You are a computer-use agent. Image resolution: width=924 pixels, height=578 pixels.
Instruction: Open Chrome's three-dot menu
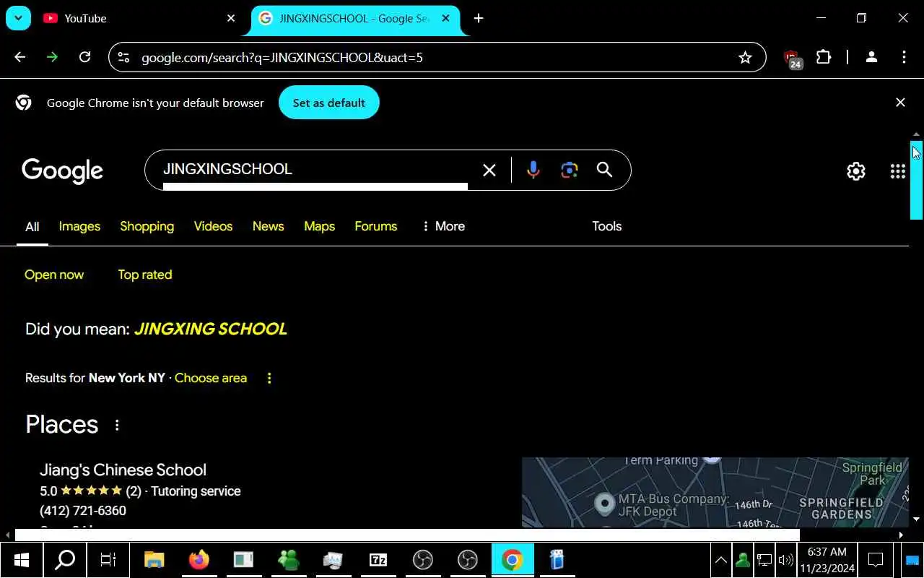click(x=904, y=57)
